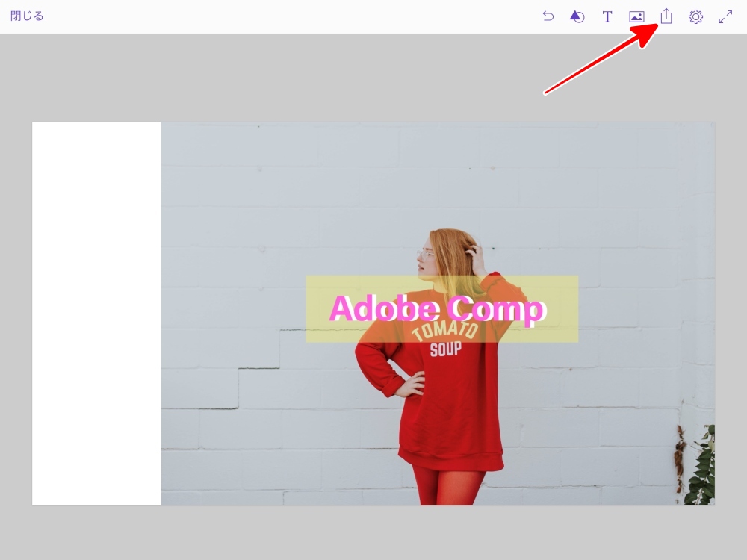Open the shapes tool
Viewport: 747px width, 560px height.
coord(577,16)
